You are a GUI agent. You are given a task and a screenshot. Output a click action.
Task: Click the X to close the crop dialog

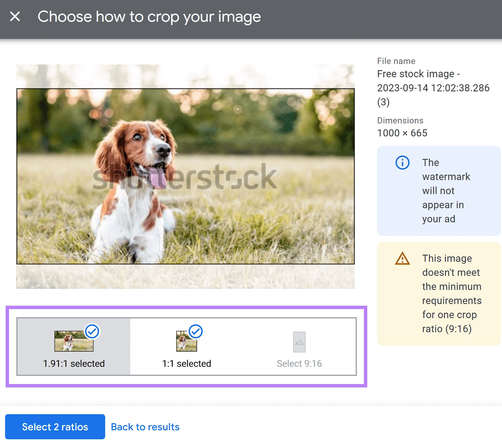pos(15,16)
